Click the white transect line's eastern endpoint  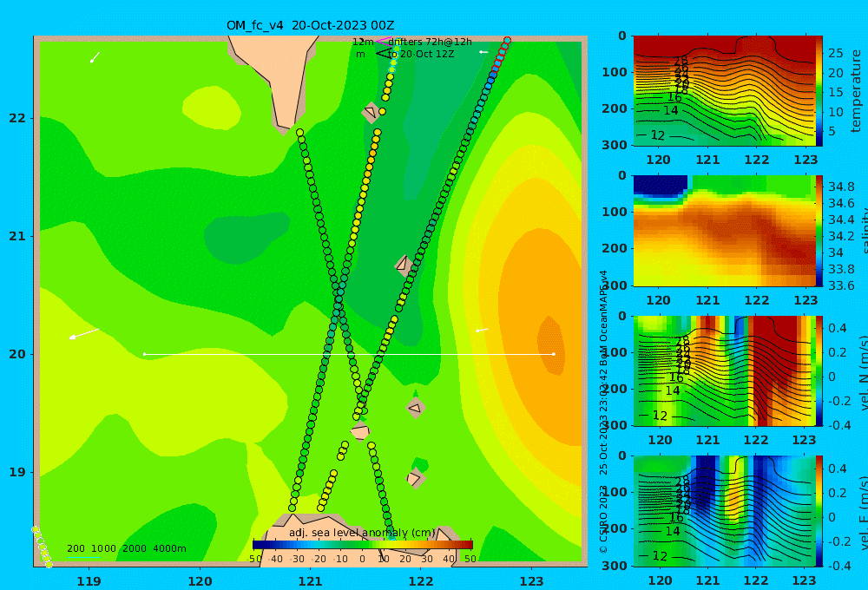coord(554,354)
